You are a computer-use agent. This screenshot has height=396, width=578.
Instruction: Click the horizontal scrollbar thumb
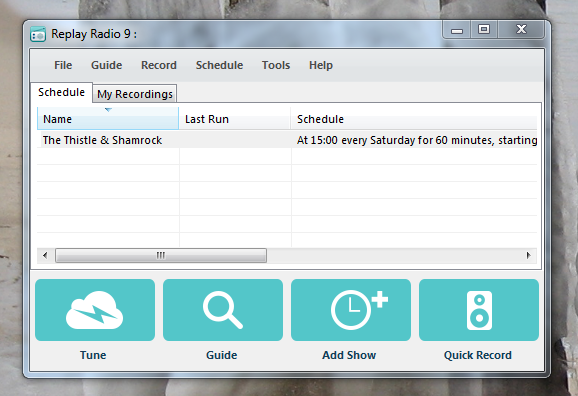point(161,255)
